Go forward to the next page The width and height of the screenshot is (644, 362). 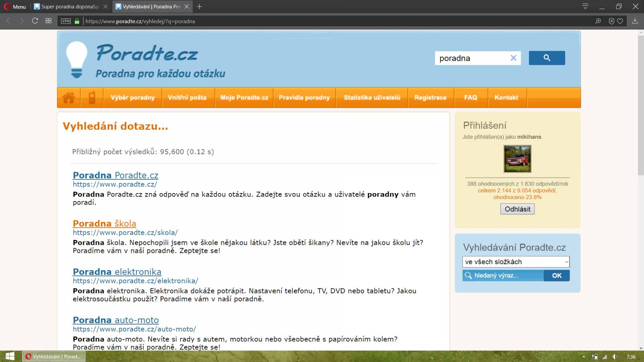tap(22, 21)
